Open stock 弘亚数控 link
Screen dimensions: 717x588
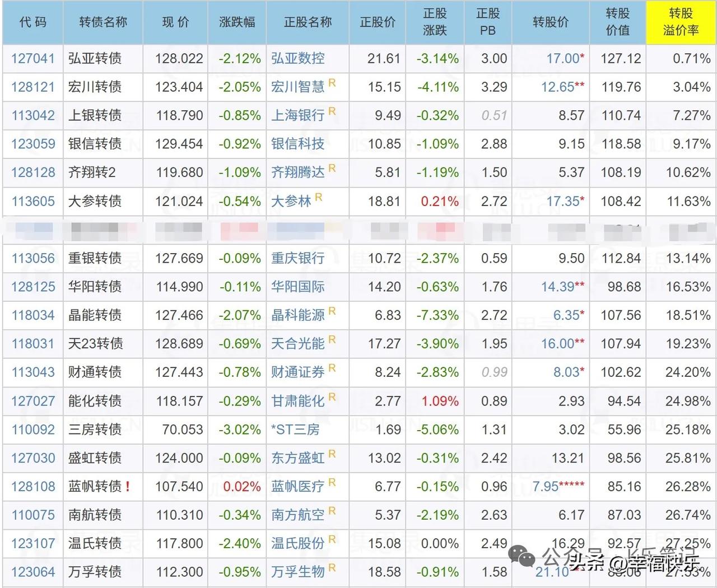coord(297,58)
